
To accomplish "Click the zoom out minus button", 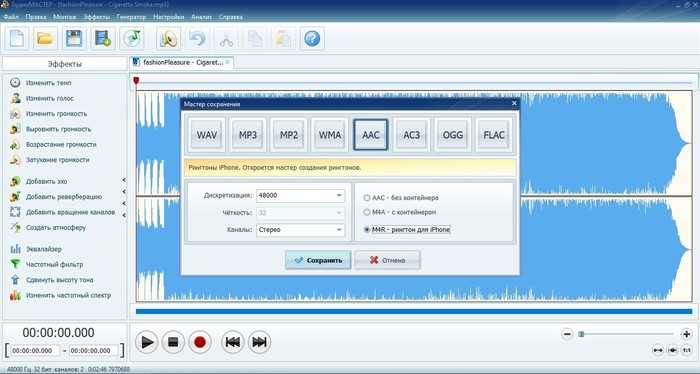I will [567, 334].
